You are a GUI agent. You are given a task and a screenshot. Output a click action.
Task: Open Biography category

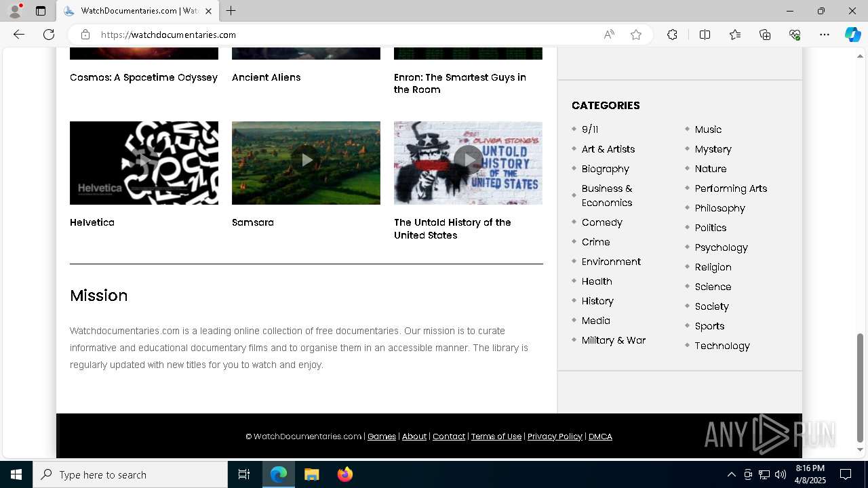tap(606, 169)
